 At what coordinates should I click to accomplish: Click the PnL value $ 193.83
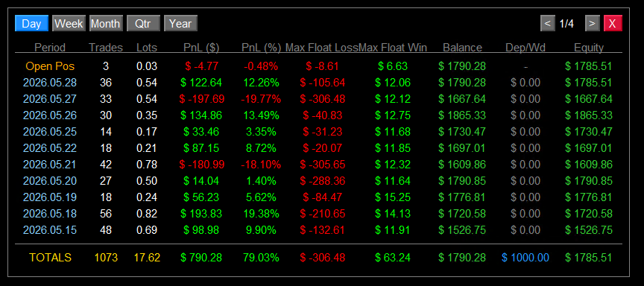(201, 214)
